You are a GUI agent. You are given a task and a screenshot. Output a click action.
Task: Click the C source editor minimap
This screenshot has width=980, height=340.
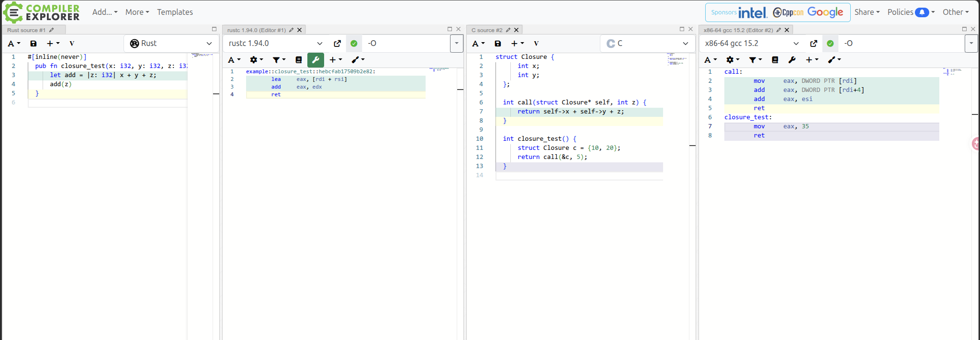(677, 59)
